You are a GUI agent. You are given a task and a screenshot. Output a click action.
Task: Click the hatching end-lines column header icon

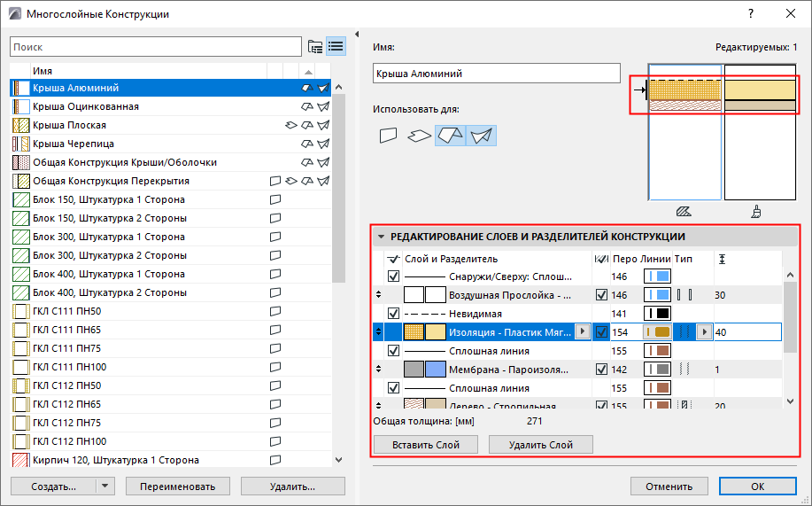(600, 259)
